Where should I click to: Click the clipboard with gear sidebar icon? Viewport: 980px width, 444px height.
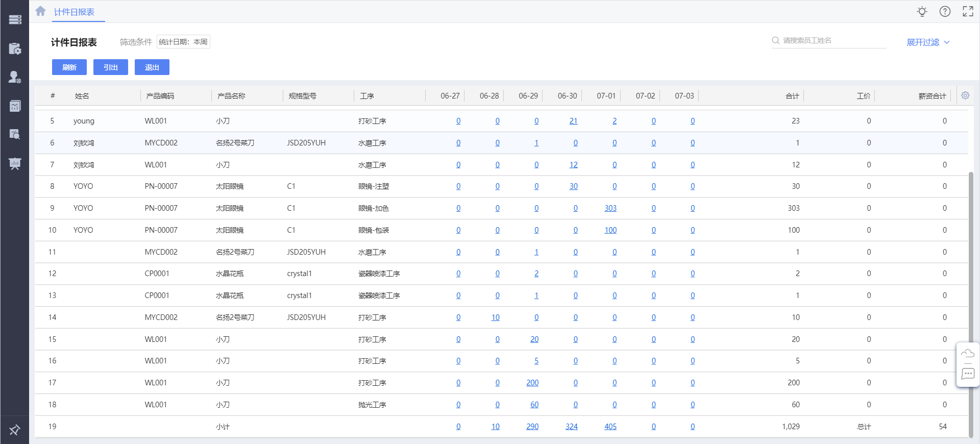(x=15, y=48)
